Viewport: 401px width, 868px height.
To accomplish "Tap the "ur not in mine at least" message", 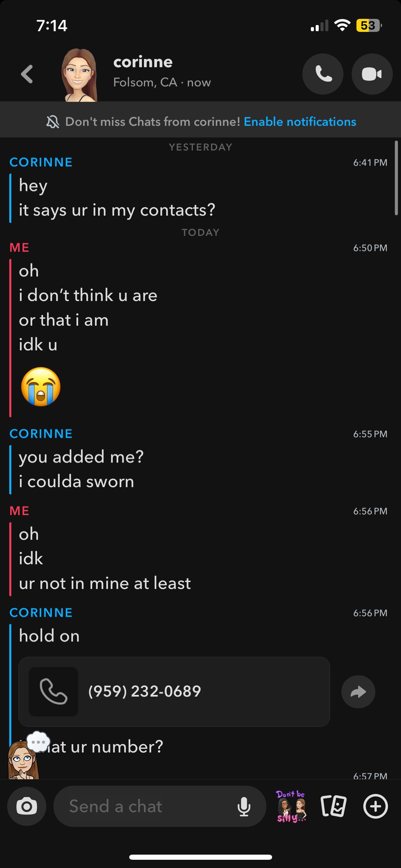I will [x=105, y=583].
